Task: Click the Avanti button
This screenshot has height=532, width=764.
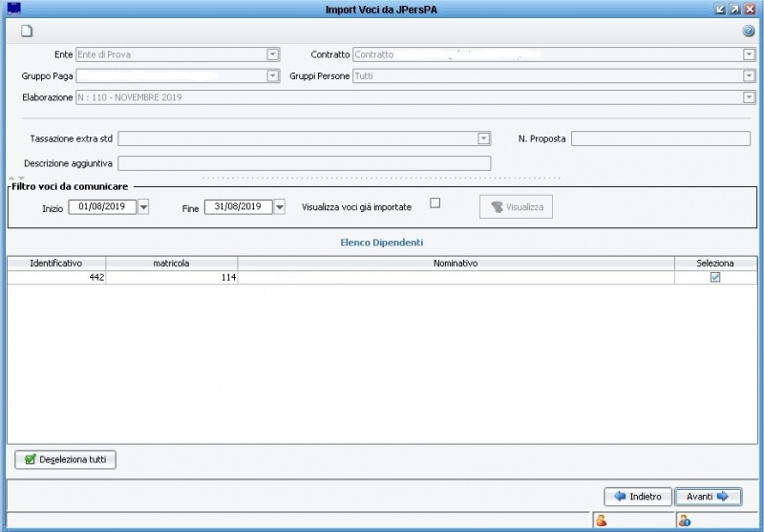Action: pos(708,497)
